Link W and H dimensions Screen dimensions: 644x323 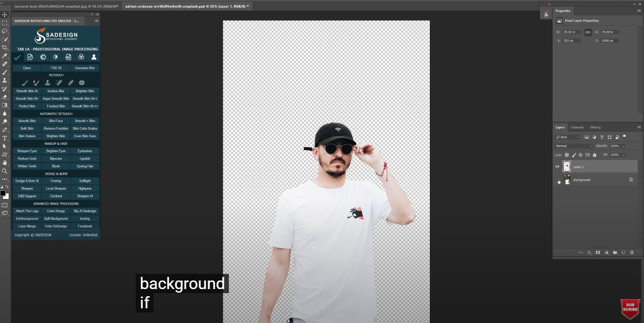pyautogui.click(x=588, y=32)
